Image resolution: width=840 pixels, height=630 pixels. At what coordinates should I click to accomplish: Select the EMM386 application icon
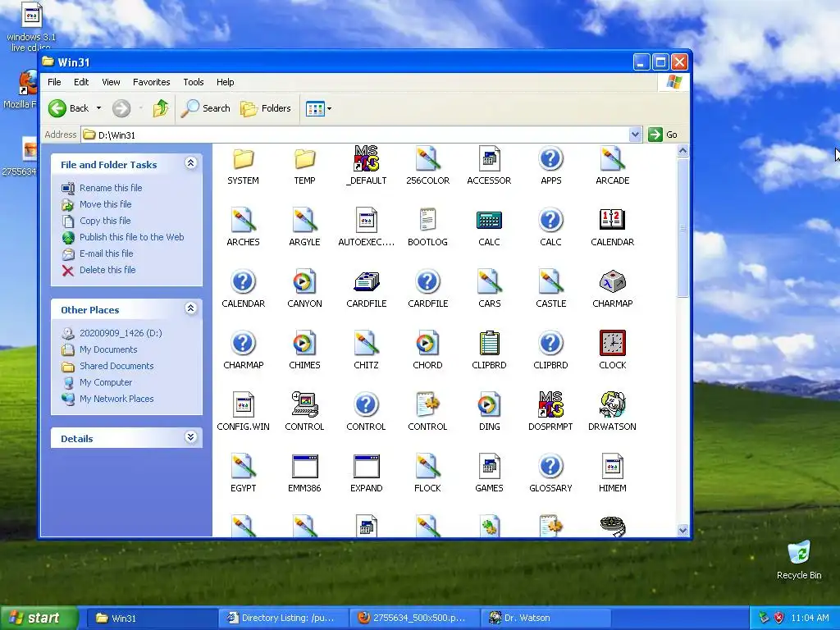(x=304, y=467)
